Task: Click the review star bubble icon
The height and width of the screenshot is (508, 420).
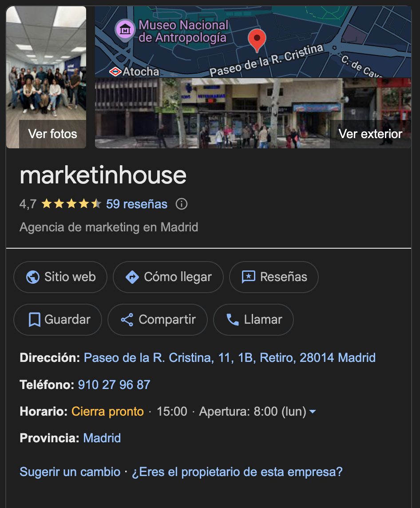Action: [x=248, y=277]
